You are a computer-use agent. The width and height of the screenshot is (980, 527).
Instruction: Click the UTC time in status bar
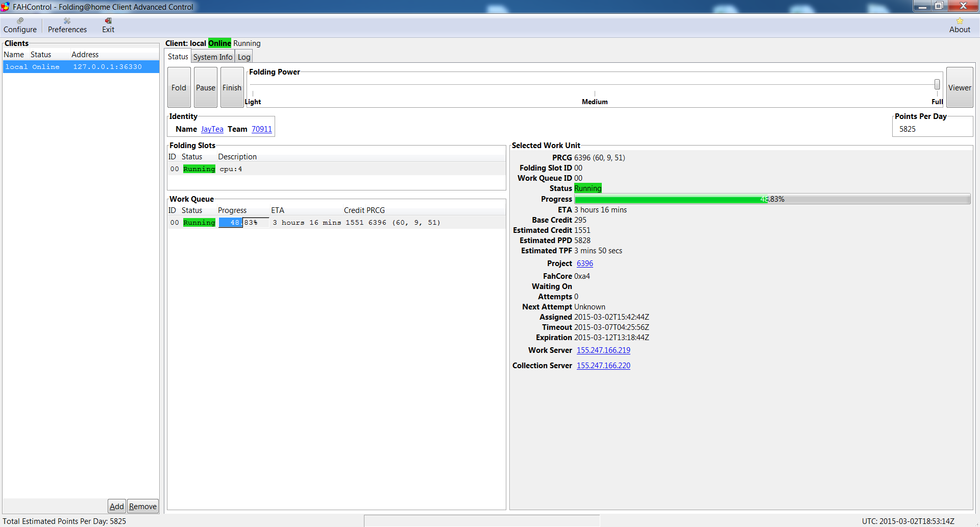coord(908,521)
